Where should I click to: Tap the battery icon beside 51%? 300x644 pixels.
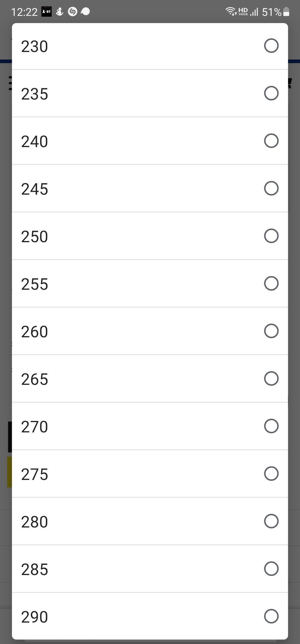click(286, 12)
